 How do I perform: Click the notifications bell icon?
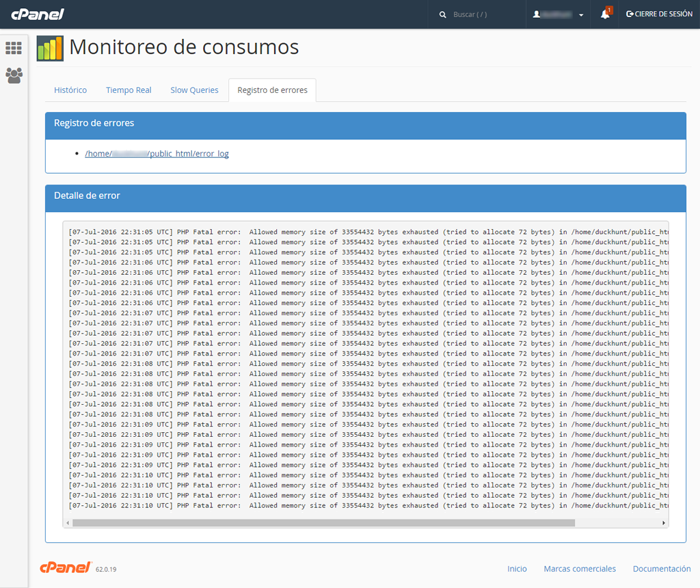[x=605, y=14]
